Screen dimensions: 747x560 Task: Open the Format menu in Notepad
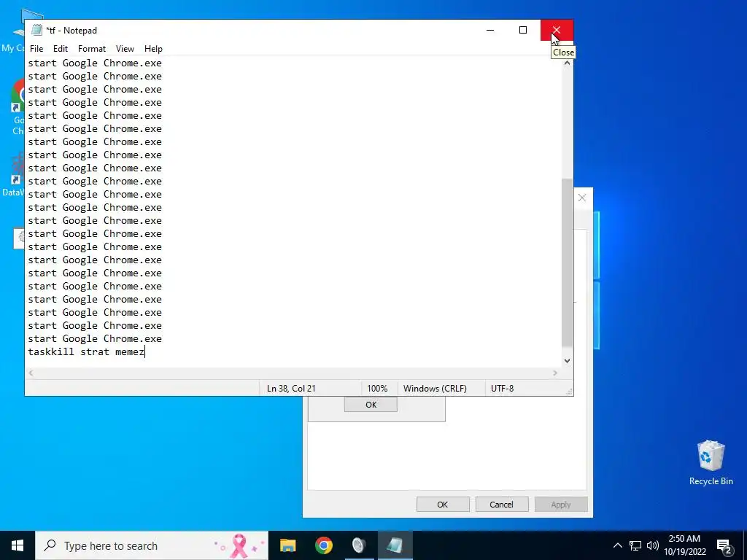(x=91, y=49)
